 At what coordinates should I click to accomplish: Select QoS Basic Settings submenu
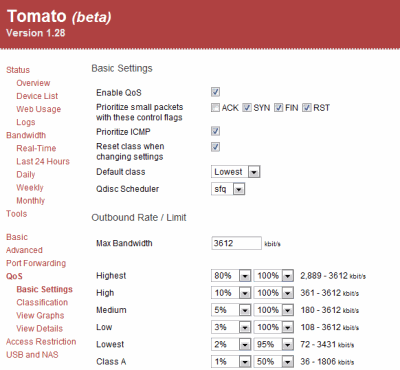45,289
